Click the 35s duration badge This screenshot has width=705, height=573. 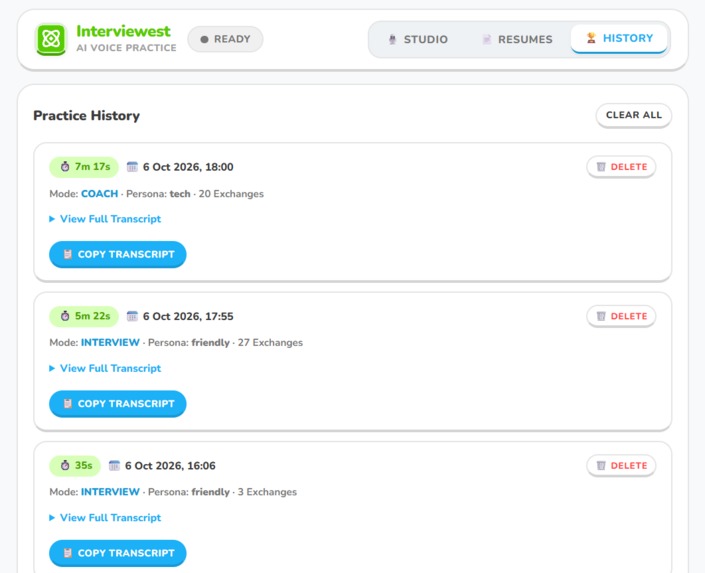75,466
